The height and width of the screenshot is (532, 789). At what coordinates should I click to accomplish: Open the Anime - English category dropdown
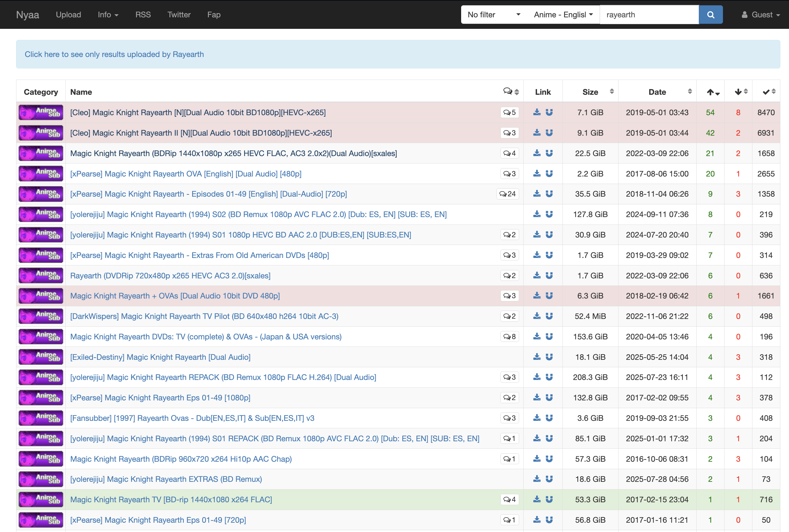[x=563, y=15]
